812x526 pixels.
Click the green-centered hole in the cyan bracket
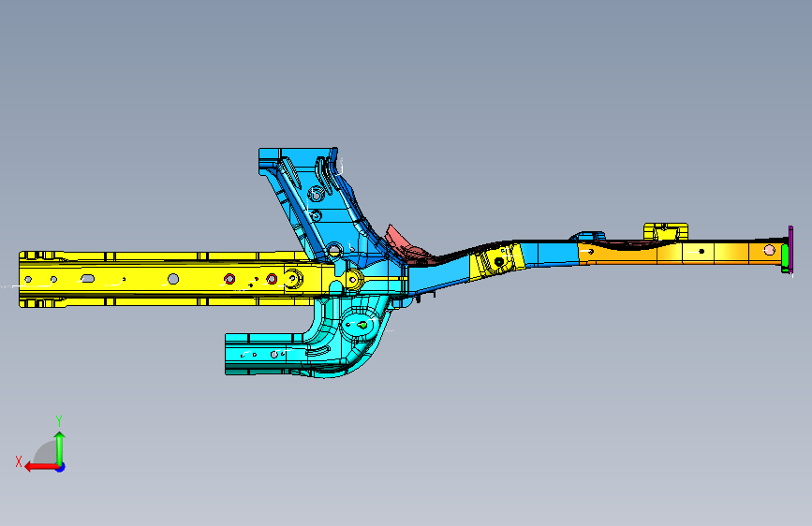(363, 325)
